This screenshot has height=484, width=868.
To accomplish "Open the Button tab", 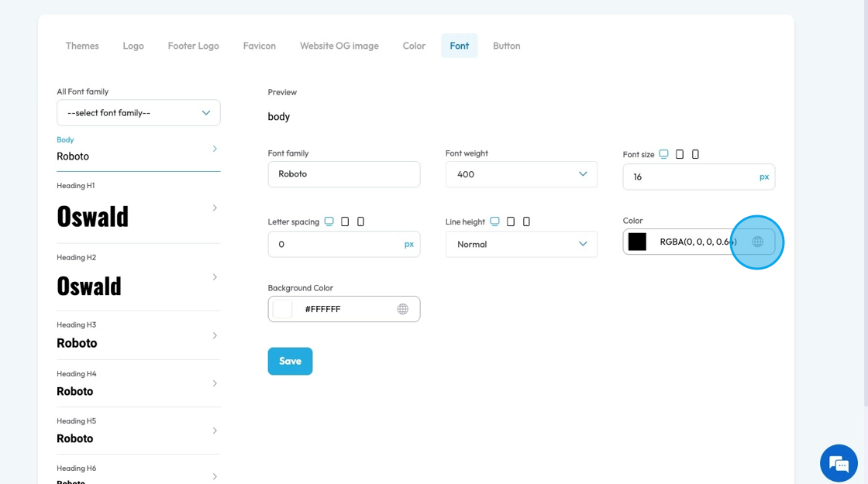I will click(x=507, y=46).
